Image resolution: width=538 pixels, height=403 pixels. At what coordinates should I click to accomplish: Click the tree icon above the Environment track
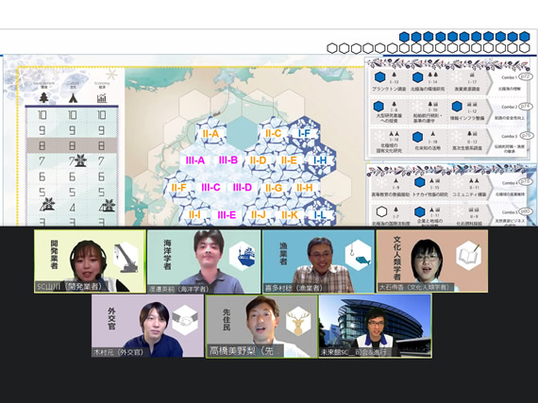(44, 98)
